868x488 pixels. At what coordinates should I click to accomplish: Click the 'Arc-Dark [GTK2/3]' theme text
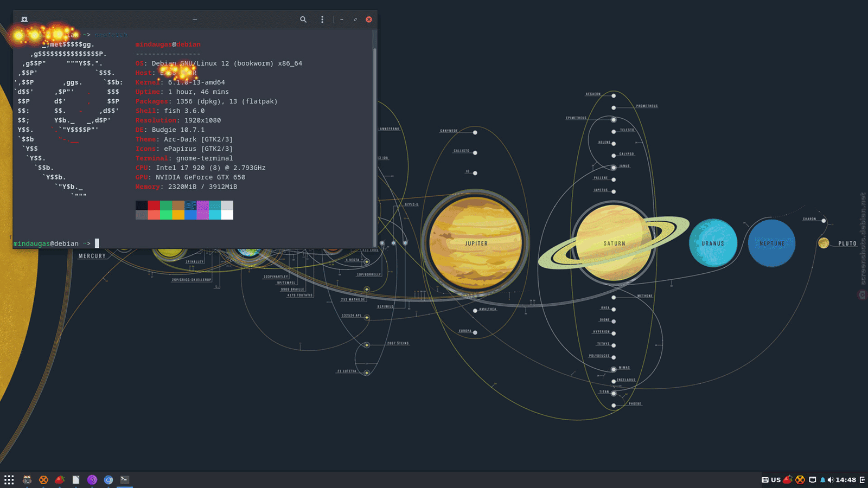pos(198,139)
